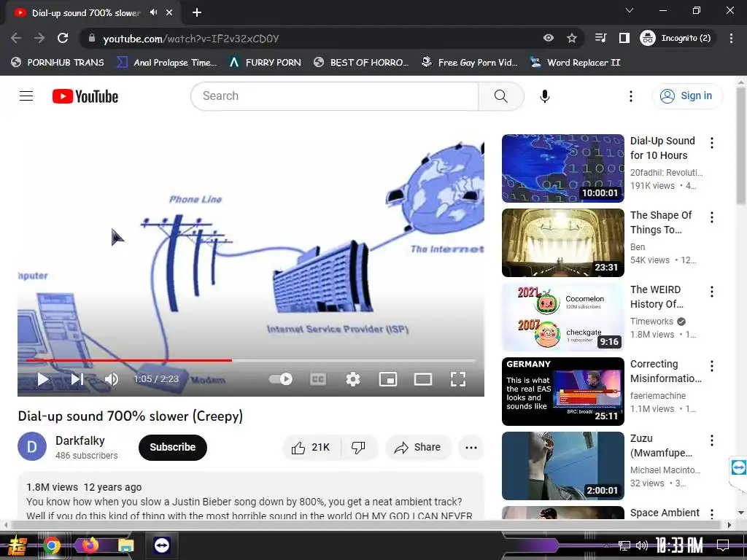
Task: Click the horizontal page scrollbar
Action: point(366,525)
